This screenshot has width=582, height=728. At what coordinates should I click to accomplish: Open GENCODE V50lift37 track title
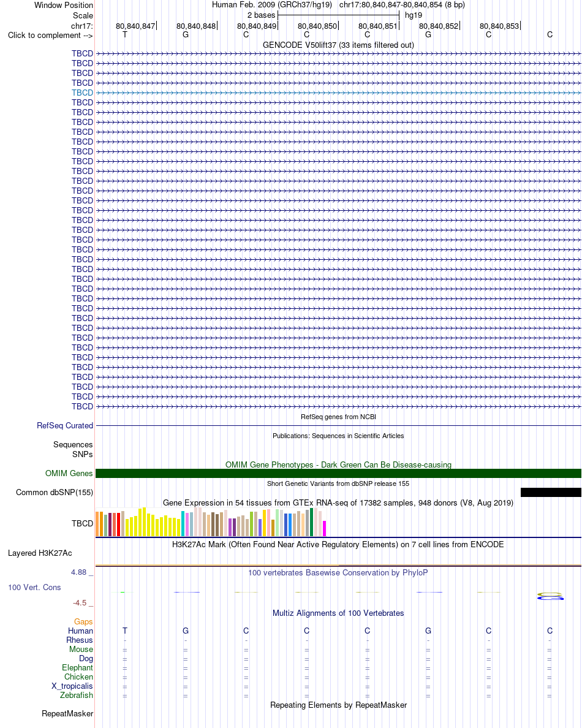[338, 45]
